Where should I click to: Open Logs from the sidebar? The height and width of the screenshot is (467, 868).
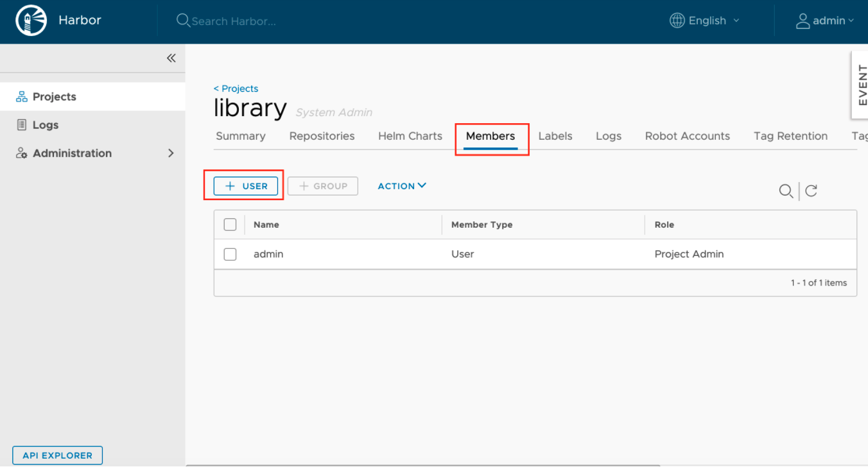[x=45, y=125]
